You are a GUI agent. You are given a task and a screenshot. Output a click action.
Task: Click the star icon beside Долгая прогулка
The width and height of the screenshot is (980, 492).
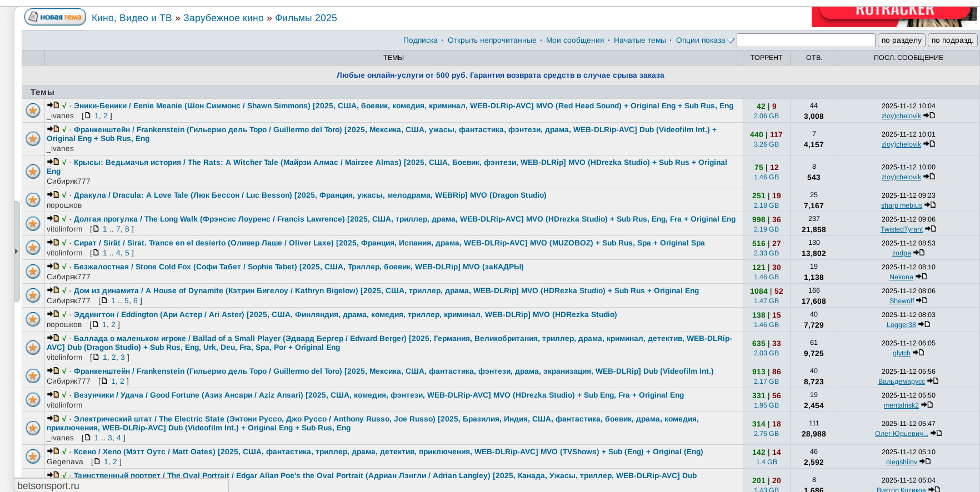(33, 224)
